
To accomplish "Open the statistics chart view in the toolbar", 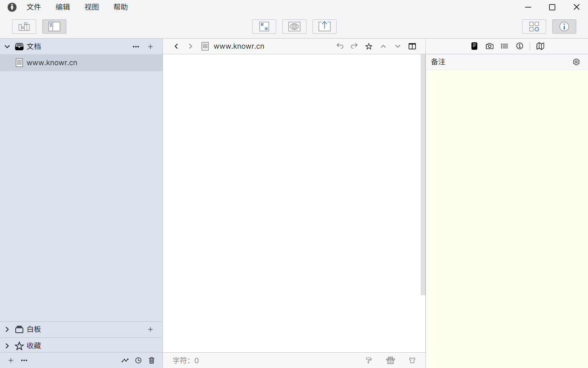I will coord(24,27).
